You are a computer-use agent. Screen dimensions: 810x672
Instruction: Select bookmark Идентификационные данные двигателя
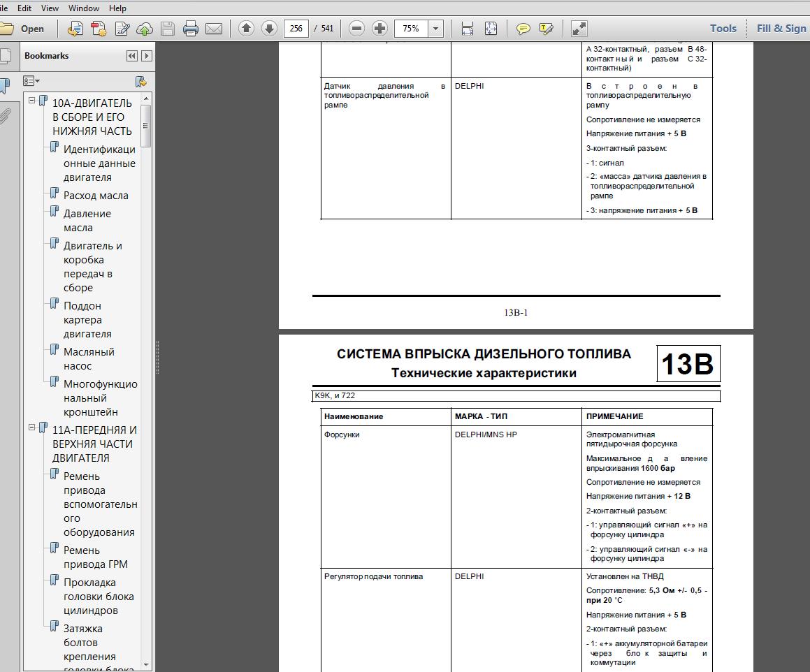pyautogui.click(x=99, y=163)
